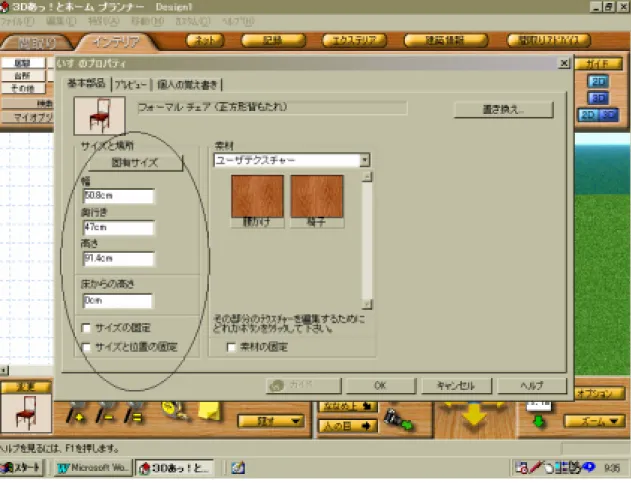The width and height of the screenshot is (631, 483).
Task: Click the quick launch icon in taskbar
Action: coord(238,468)
